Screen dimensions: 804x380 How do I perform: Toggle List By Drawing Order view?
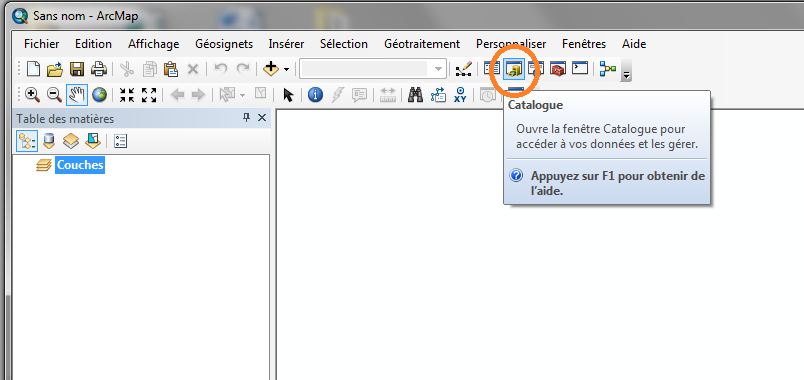tap(27, 141)
